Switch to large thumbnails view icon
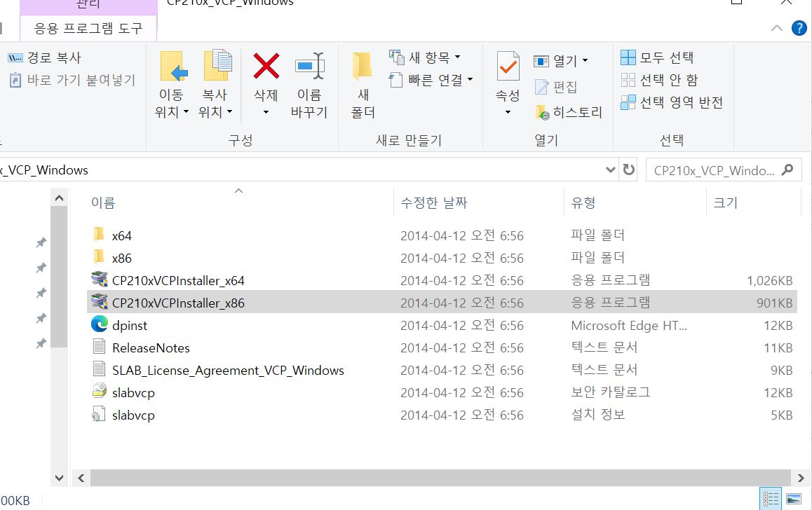The image size is (812, 510). pos(794,499)
